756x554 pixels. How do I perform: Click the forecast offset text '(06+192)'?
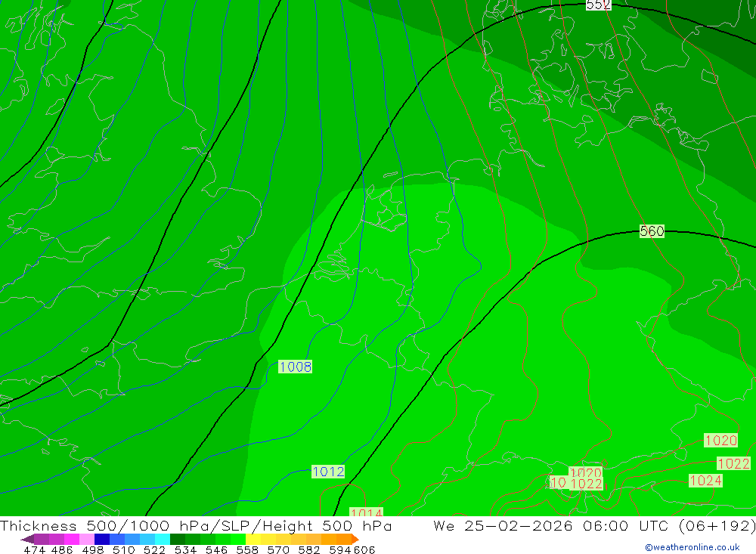(717, 525)
